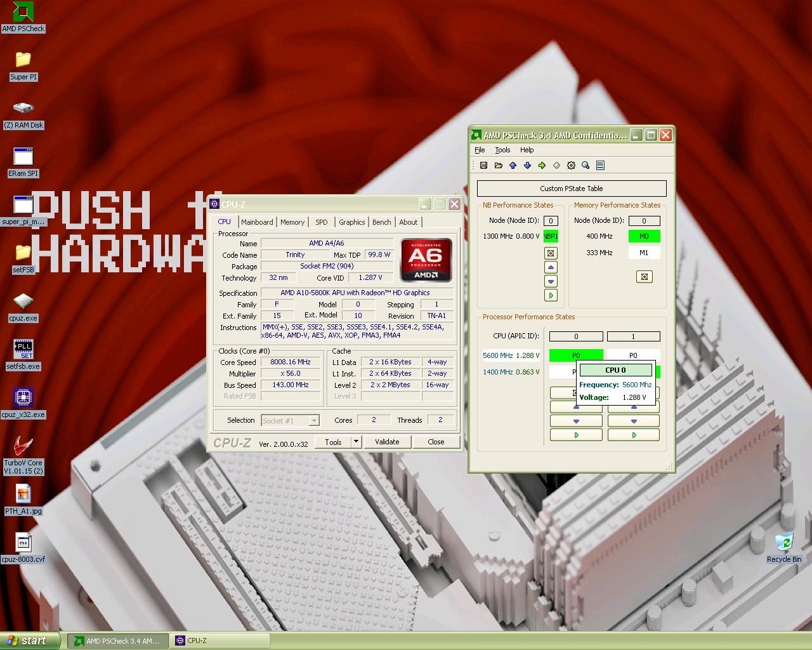Switch to the Graphics tab in CPU-Z
The image size is (812, 650).
pos(351,222)
